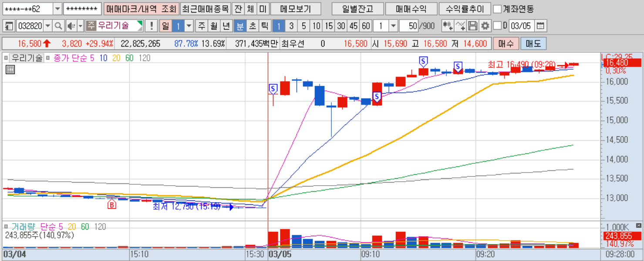
Task: Click the 243,855 volume tag on axis
Action: click(x=622, y=237)
